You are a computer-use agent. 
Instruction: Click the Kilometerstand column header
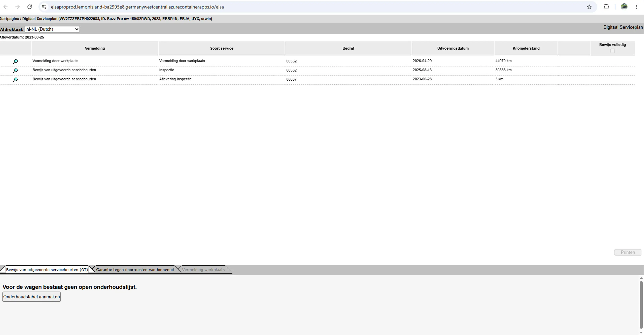(526, 48)
